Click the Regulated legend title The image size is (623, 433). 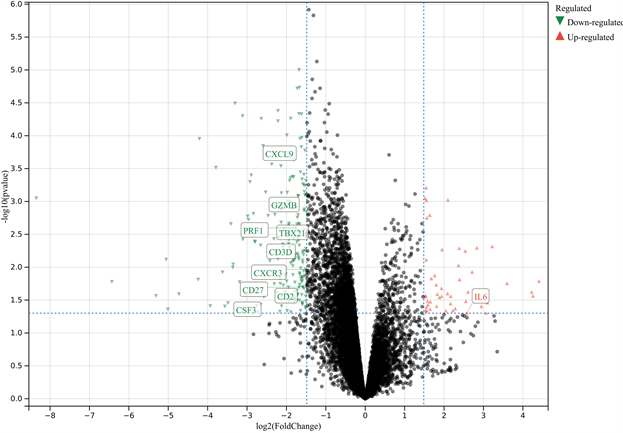[x=574, y=6]
